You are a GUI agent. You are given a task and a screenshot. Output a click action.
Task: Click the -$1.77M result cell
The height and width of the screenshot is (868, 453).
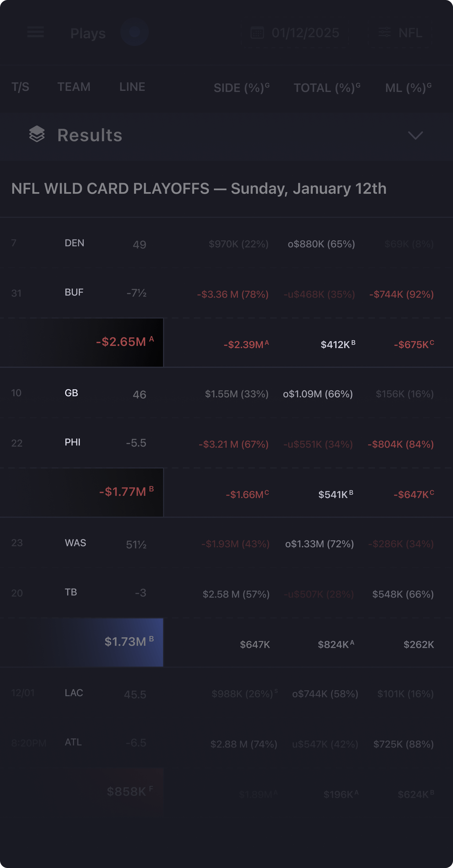click(x=82, y=492)
